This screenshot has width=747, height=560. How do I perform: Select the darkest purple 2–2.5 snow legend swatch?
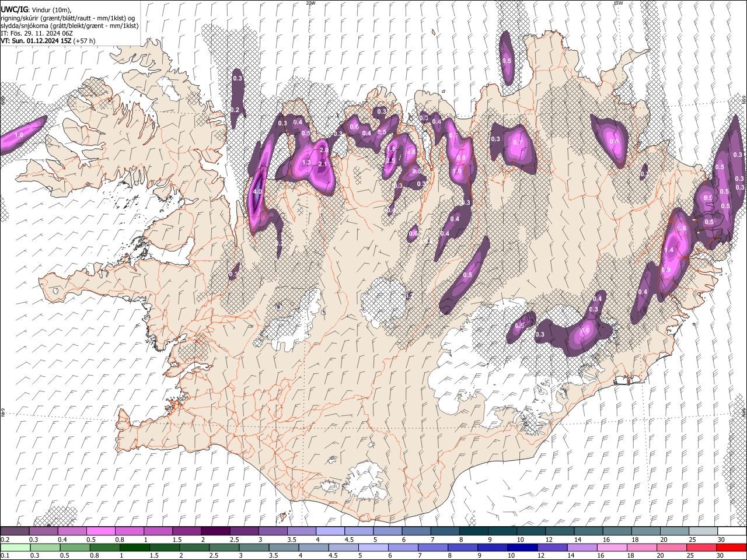pyautogui.click(x=215, y=531)
